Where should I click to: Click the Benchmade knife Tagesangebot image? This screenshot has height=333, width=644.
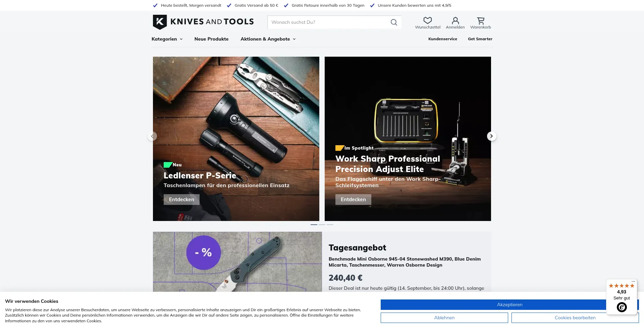point(237,262)
